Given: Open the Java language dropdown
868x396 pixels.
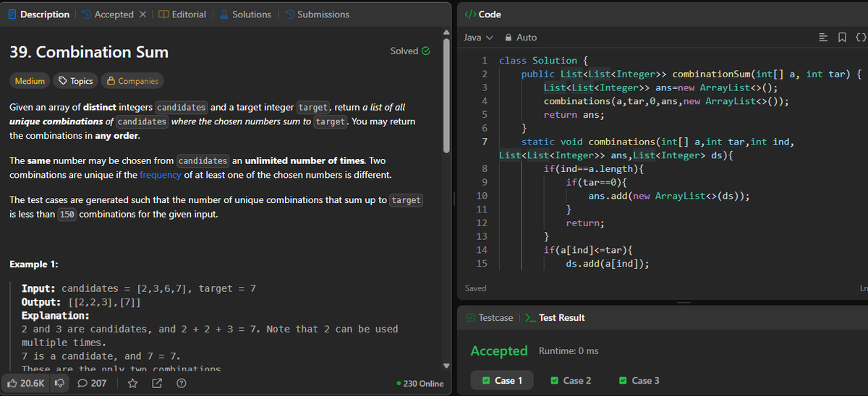Looking at the screenshot, I should tap(478, 37).
